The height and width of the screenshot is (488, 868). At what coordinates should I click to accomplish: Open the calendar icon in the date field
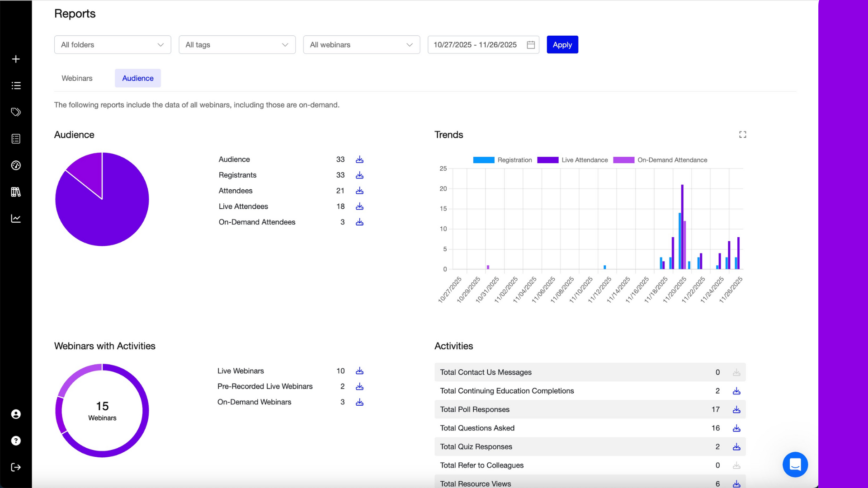(530, 44)
